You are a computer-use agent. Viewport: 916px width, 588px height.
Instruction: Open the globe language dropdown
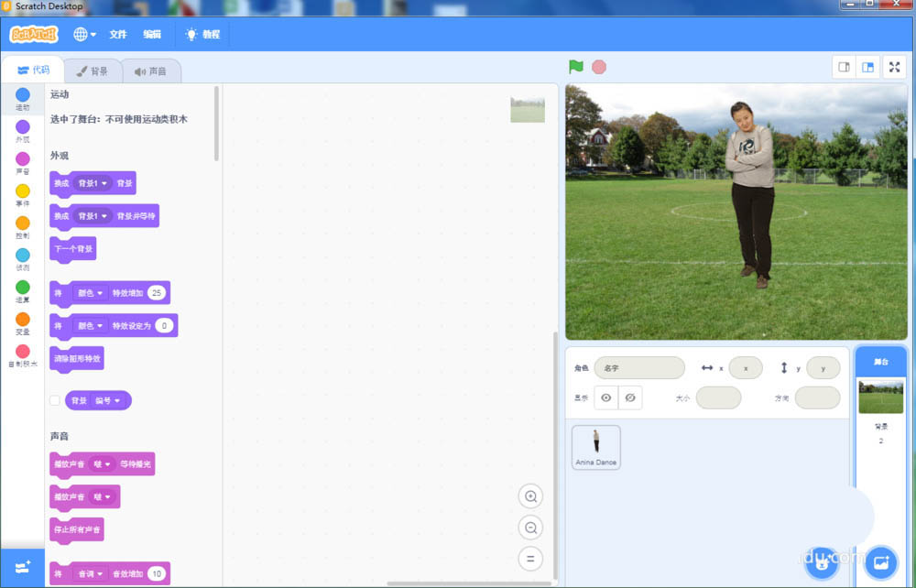84,34
